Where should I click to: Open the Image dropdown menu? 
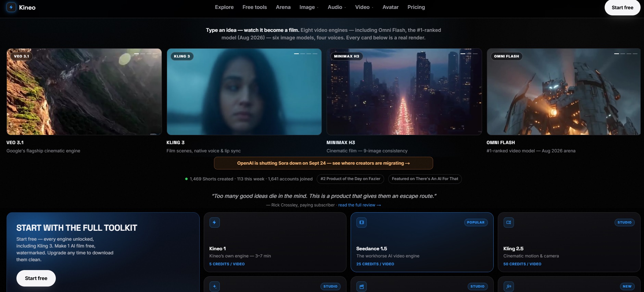309,7
